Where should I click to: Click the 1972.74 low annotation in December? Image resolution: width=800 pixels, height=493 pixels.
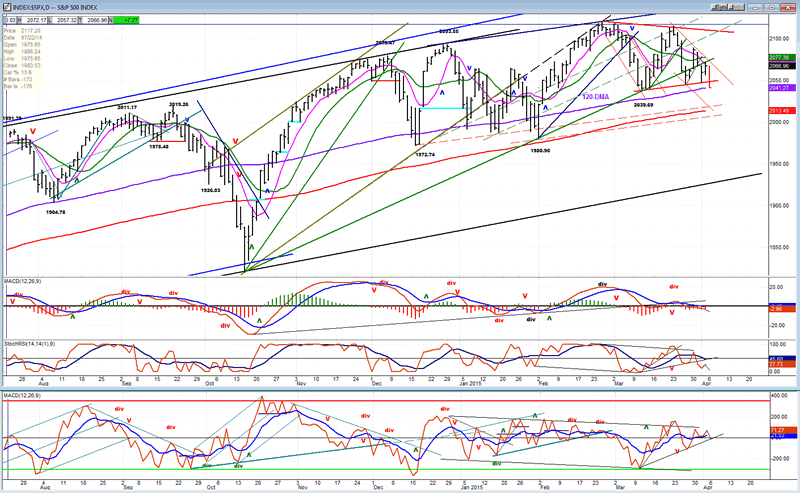click(425, 154)
